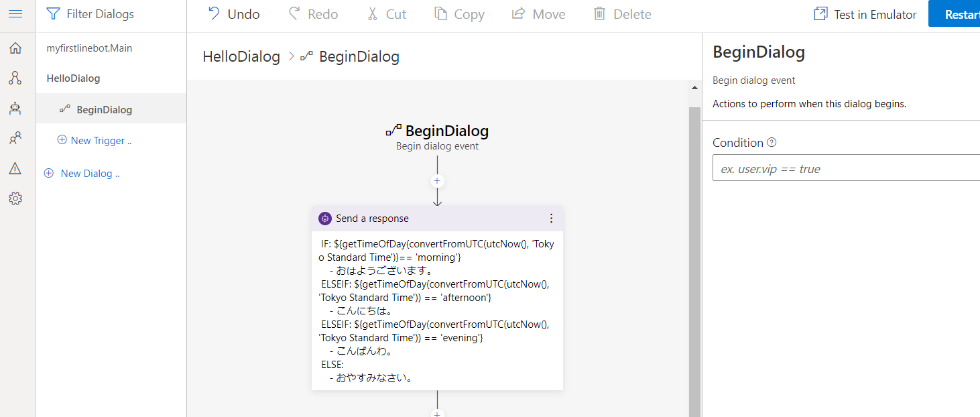Open the Design flow sidebar icon

(x=15, y=78)
